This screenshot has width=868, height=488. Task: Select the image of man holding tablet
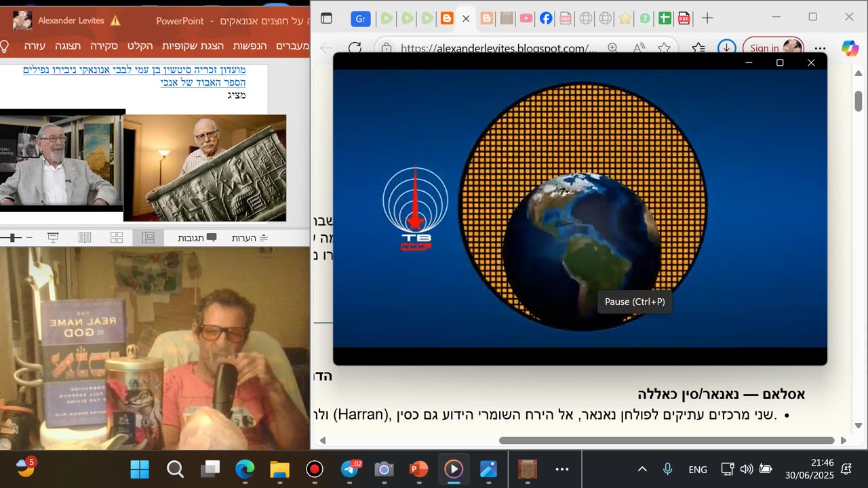click(x=205, y=167)
